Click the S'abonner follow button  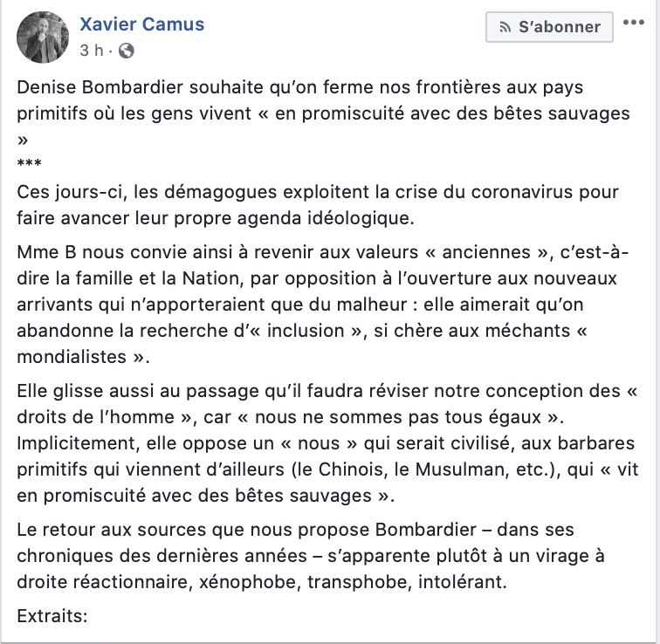click(x=549, y=27)
